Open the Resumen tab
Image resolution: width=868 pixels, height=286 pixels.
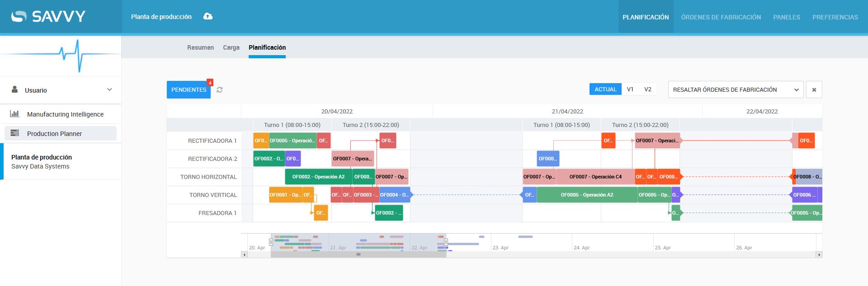tap(200, 47)
